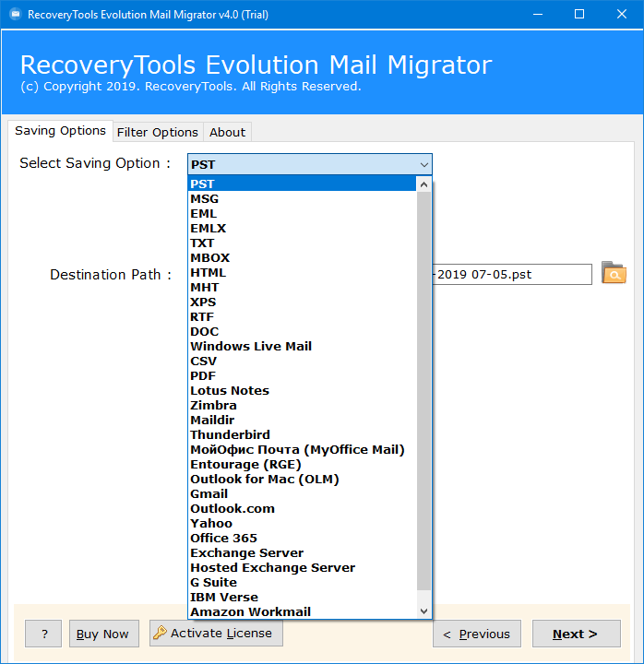Image resolution: width=644 pixels, height=664 pixels.
Task: Browse destination folder with folder icon
Action: pyautogui.click(x=614, y=273)
